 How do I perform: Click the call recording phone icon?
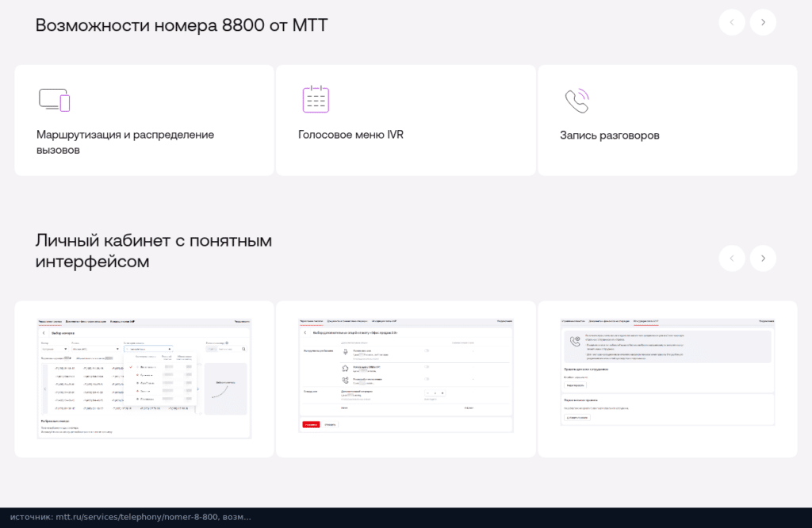577,101
